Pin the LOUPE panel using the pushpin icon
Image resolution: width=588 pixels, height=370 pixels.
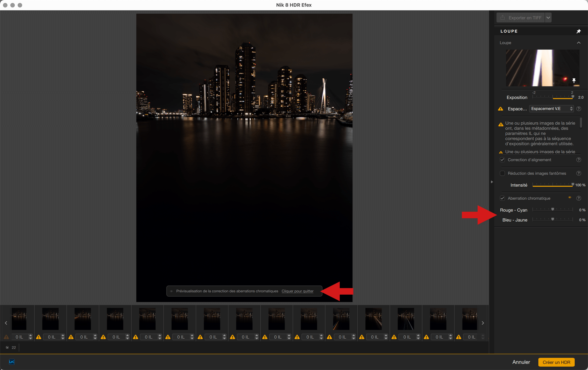[579, 31]
